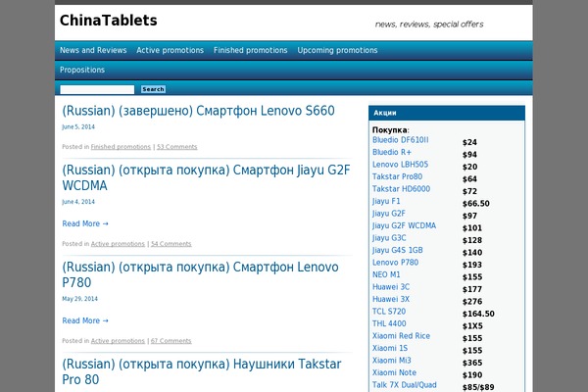This screenshot has height=392, width=588.
Task: Click the $66.50 price for Jiayu F1
Action: (476, 204)
